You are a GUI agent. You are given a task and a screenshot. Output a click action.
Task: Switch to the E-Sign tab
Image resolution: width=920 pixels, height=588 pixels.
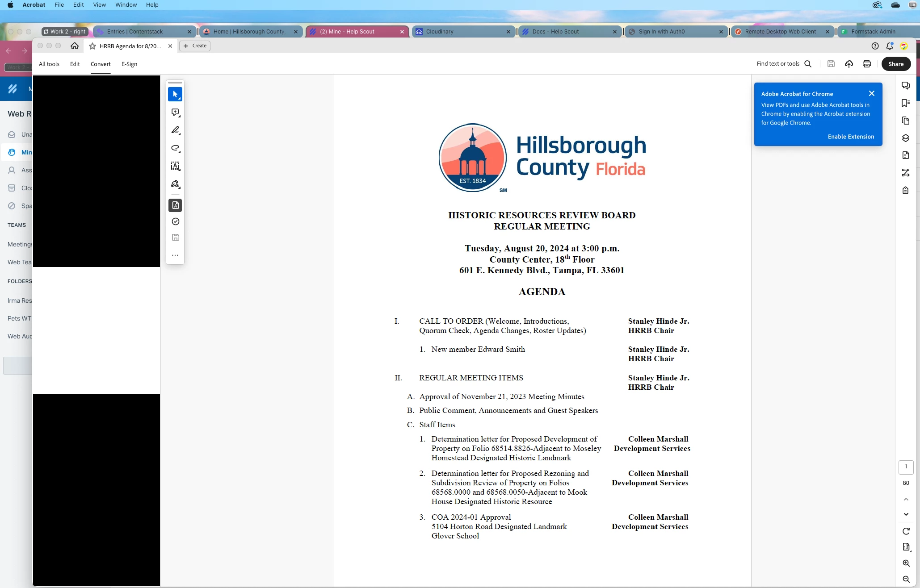(129, 64)
